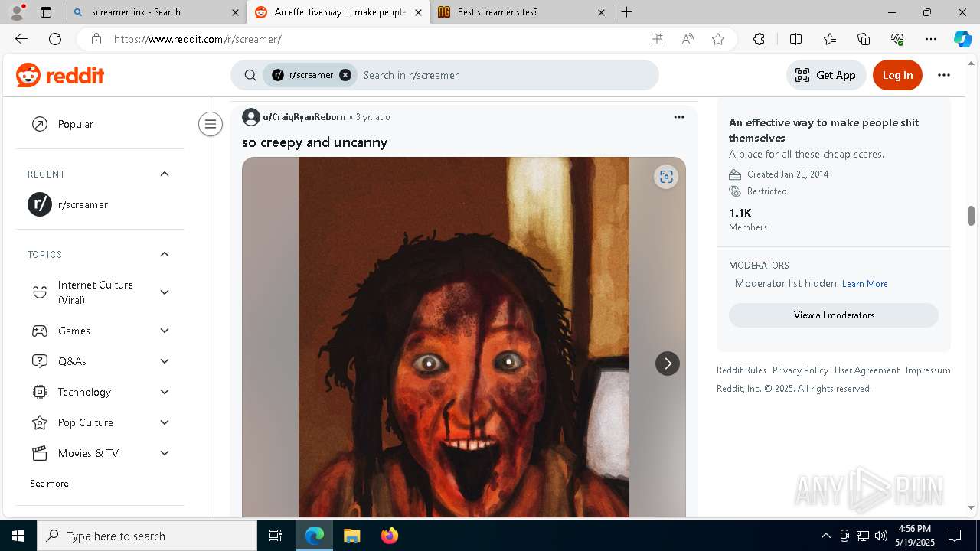Open the Copilot sidebar icon
980x551 pixels.
point(962,39)
